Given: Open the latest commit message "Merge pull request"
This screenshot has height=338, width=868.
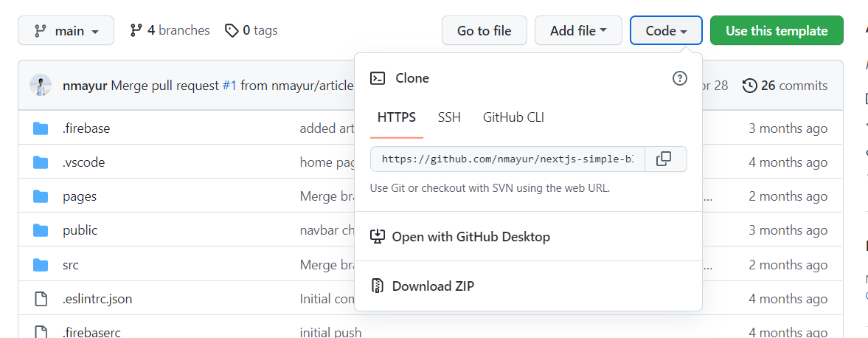Looking at the screenshot, I should pyautogui.click(x=165, y=86).
